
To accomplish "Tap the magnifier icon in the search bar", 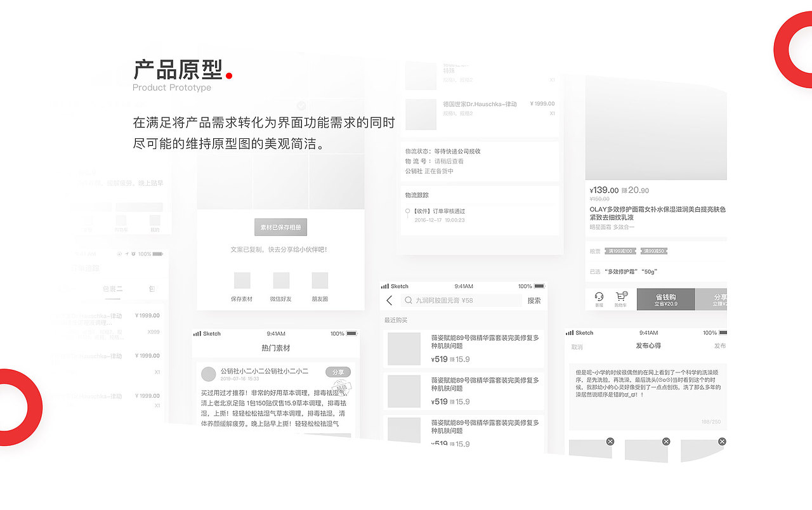I will point(409,299).
